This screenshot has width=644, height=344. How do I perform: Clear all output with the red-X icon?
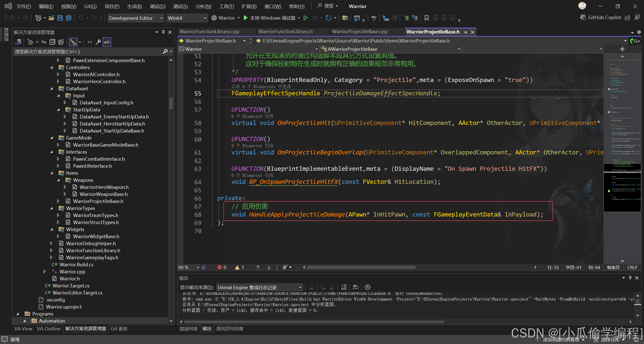[x=344, y=287]
